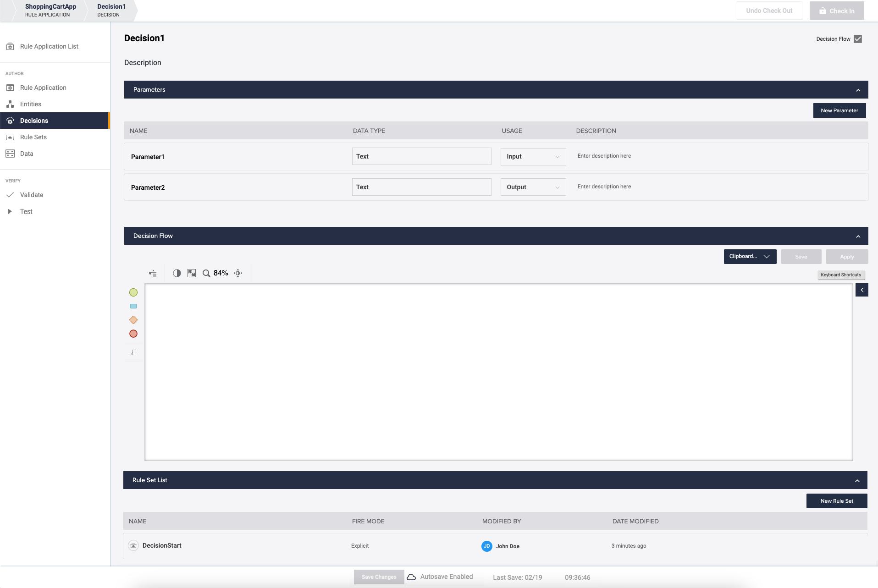Click the New Rule Set button
878x588 pixels.
pos(836,501)
